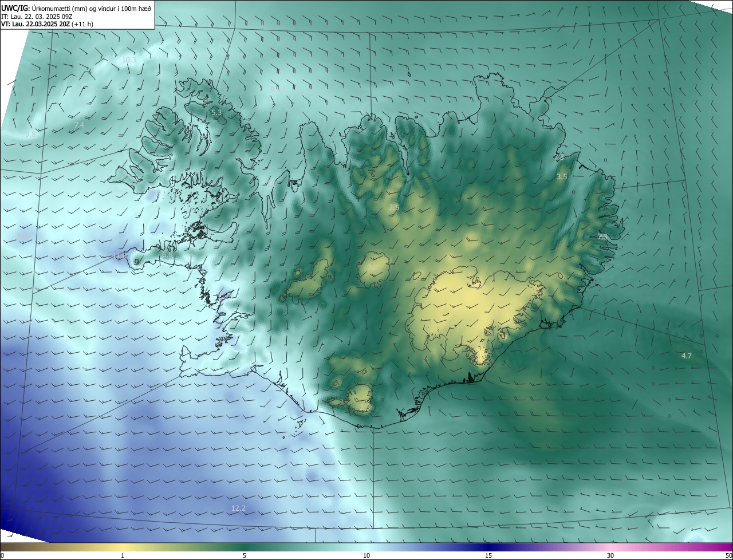Click the 1 tick on color scale
733x560 pixels.
[x=123, y=555]
